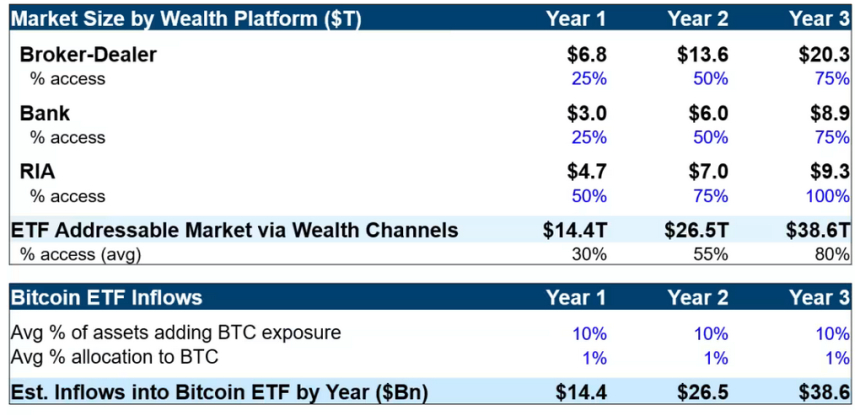The image size is (860, 415).
Task: Select the Year 1 1% BTC allocation input
Action: tap(596, 356)
